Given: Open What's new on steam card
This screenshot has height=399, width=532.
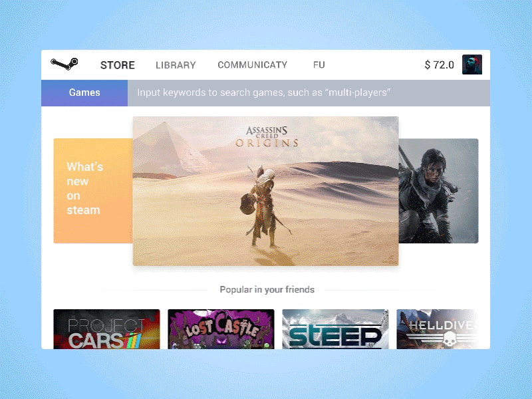Looking at the screenshot, I should 93,191.
